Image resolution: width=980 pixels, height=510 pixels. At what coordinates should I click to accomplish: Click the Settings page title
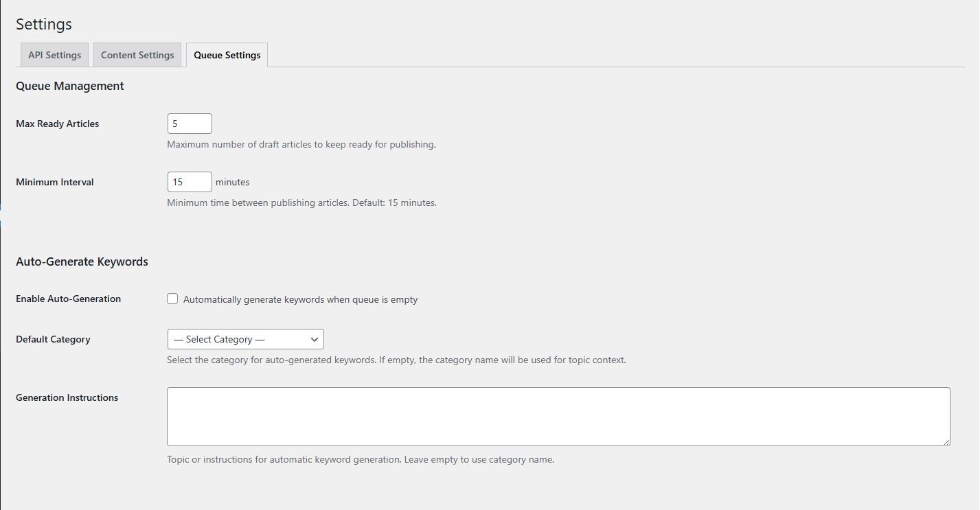click(43, 24)
